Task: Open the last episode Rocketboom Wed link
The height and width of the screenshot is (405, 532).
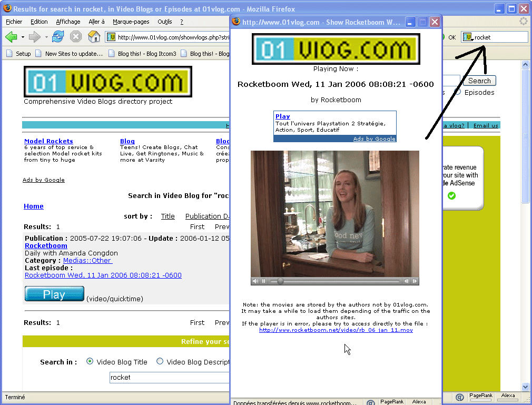Action: 103,275
